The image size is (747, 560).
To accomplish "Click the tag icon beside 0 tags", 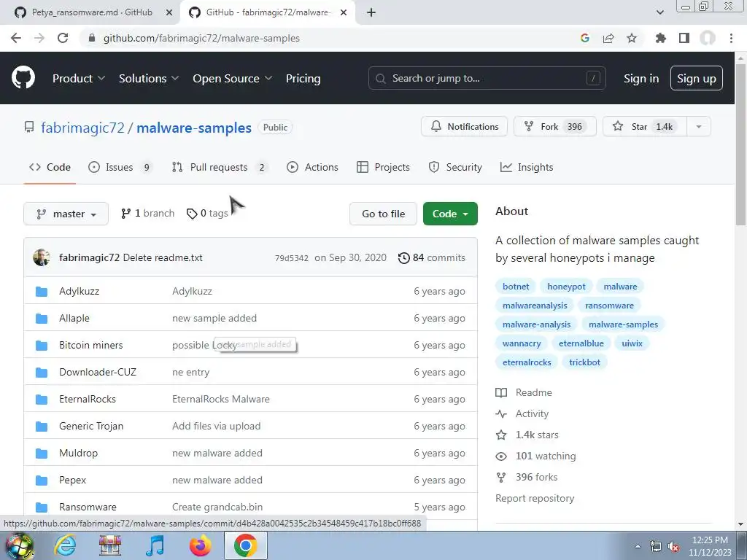I will point(192,214).
